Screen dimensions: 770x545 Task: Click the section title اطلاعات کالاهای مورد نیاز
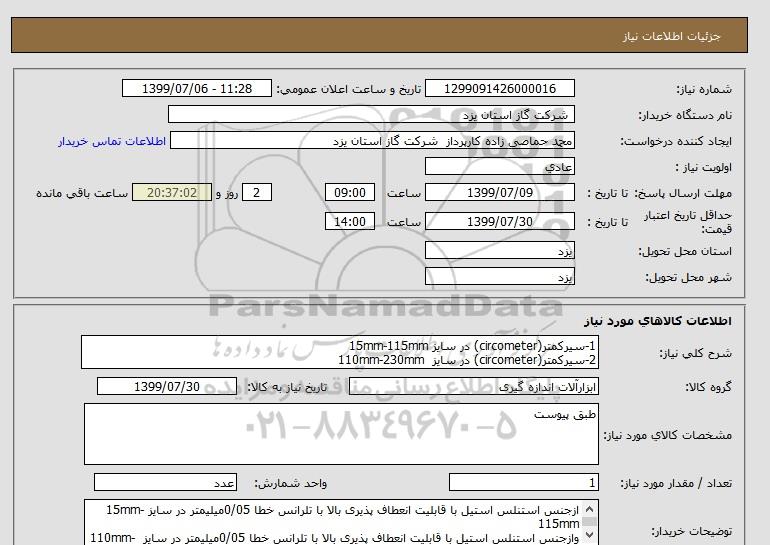(658, 321)
